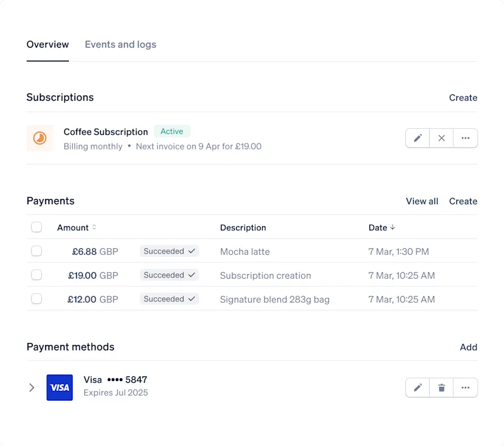
Task: Cancel Coffee Subscription using the X icon
Action: (x=441, y=138)
